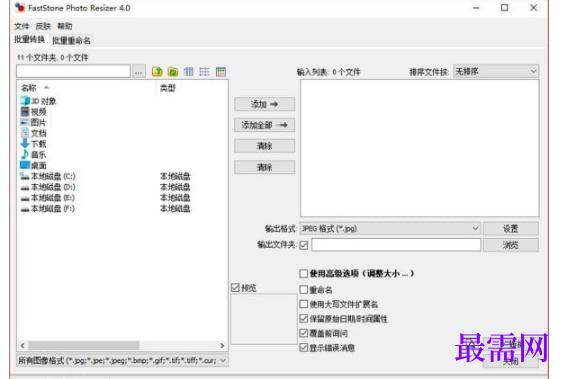Click the 添加全部 → button

pyautogui.click(x=264, y=125)
